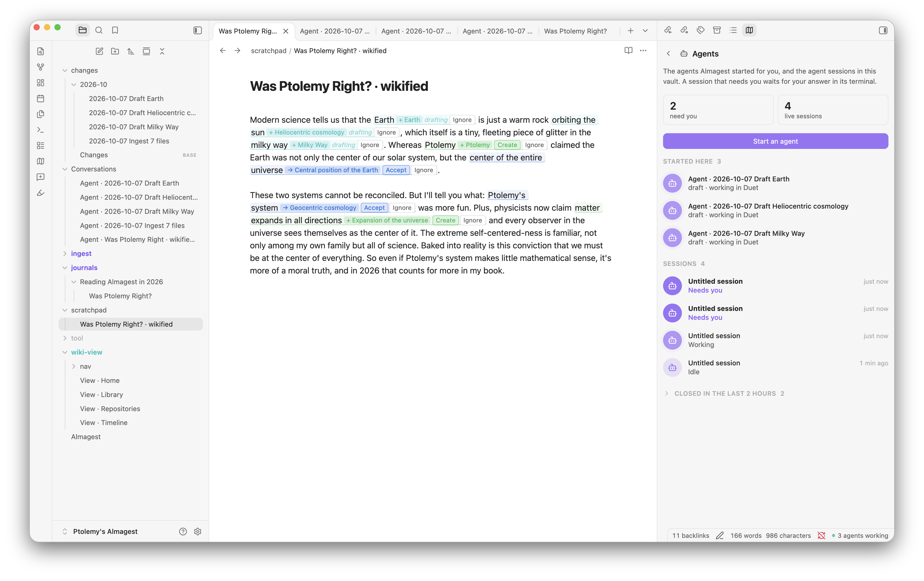Toggle reading view book icon
The image size is (924, 581).
(x=628, y=50)
